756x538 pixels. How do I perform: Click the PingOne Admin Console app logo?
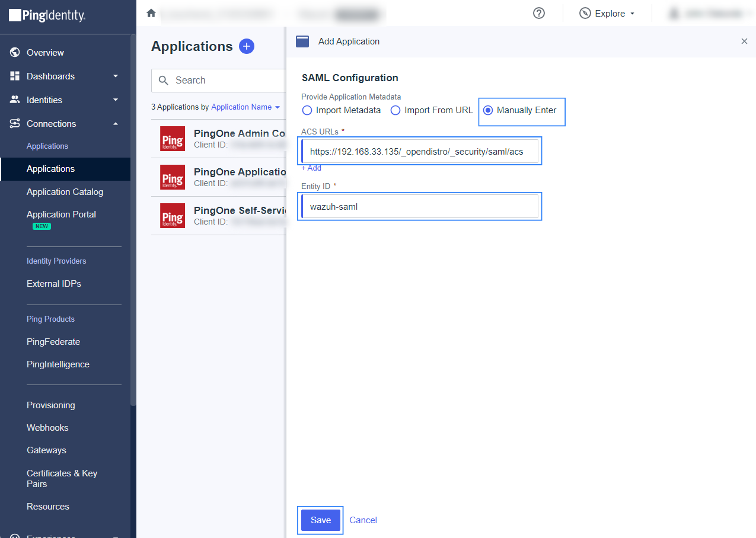coord(173,139)
